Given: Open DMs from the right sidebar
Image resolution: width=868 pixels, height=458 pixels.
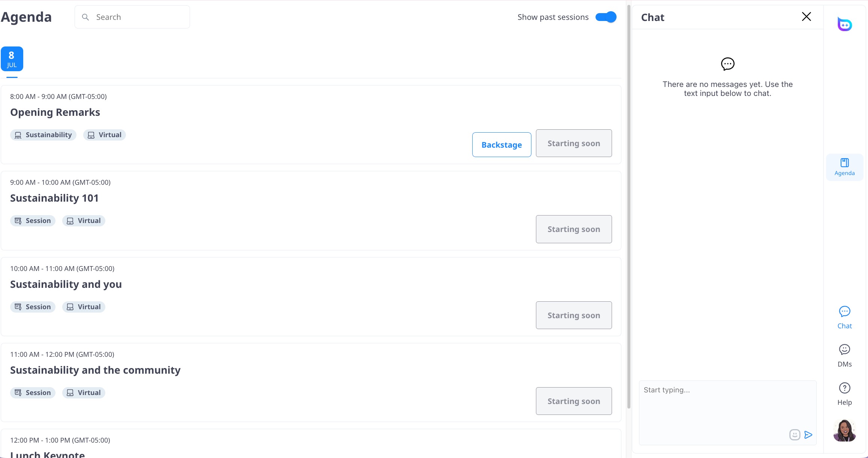Looking at the screenshot, I should [x=844, y=356].
